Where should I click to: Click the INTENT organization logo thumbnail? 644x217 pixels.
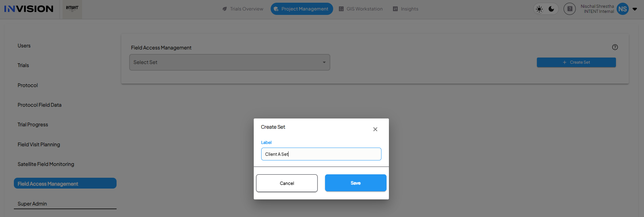[72, 9]
